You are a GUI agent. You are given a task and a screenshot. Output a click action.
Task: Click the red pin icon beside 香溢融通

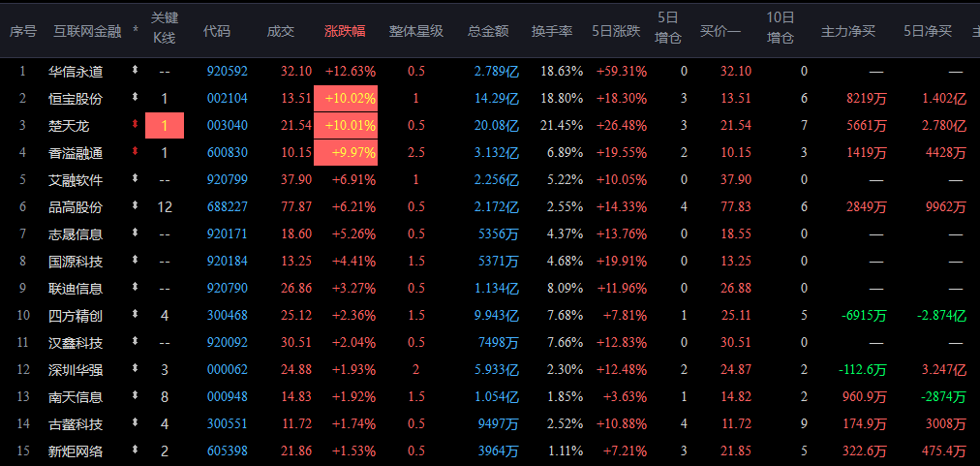[x=135, y=152]
